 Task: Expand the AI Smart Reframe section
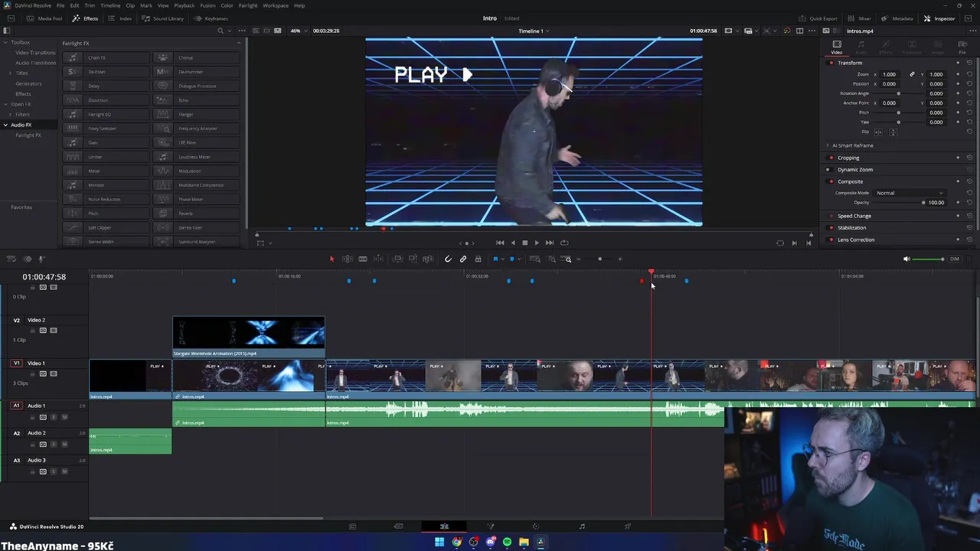pos(828,145)
